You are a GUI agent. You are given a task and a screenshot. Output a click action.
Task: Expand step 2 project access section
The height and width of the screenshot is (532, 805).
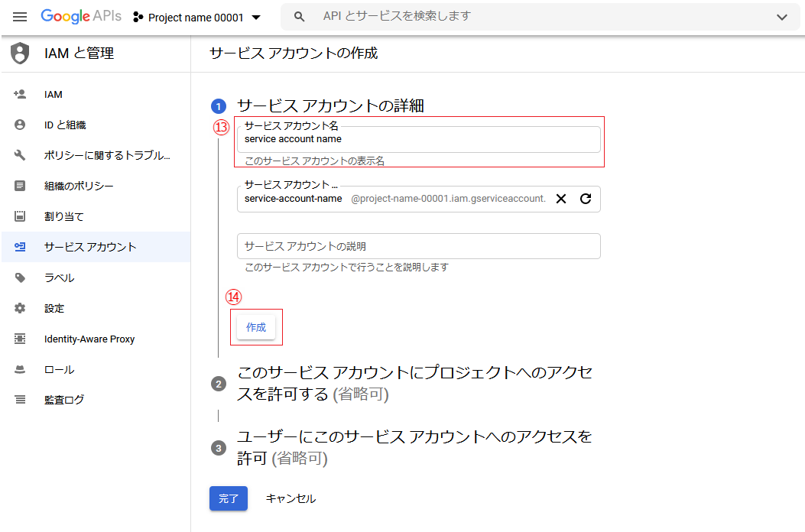(415, 383)
